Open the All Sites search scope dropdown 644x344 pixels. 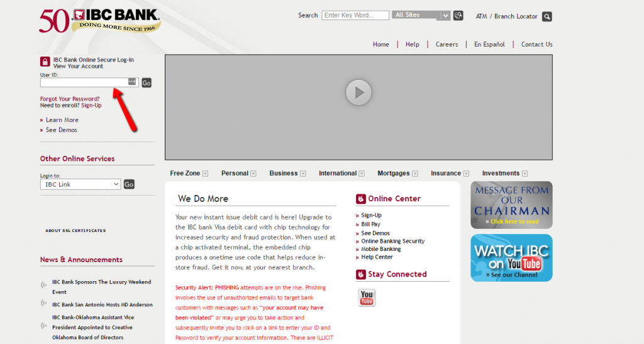coord(421,15)
